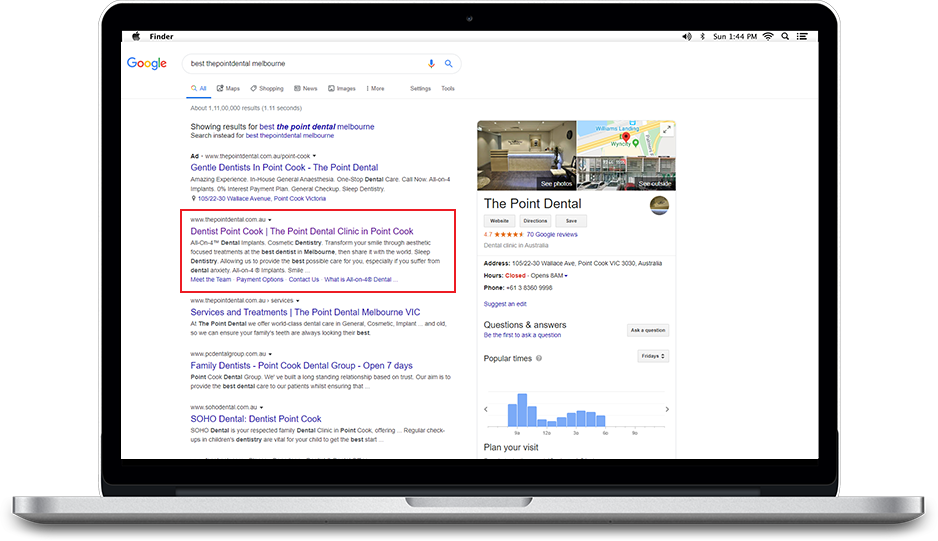Click the location pin beside Wallace Avenue address
The image size is (938, 541).
coord(193,198)
